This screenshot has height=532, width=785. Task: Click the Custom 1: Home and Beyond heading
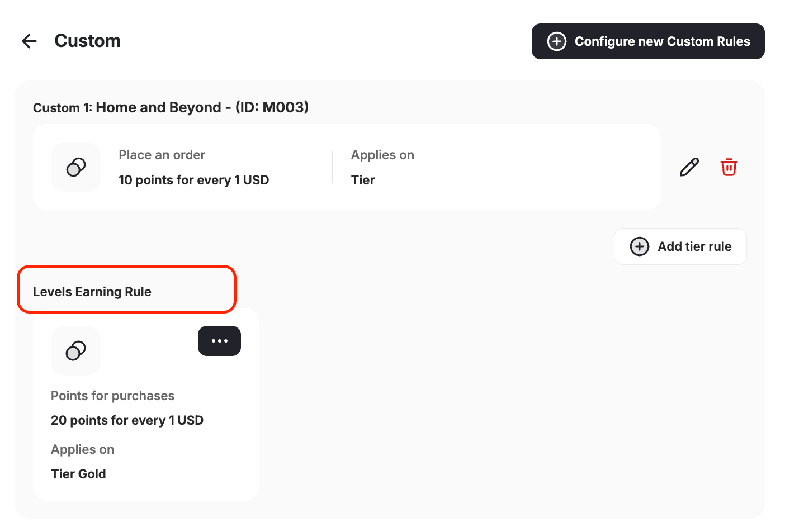coord(171,107)
